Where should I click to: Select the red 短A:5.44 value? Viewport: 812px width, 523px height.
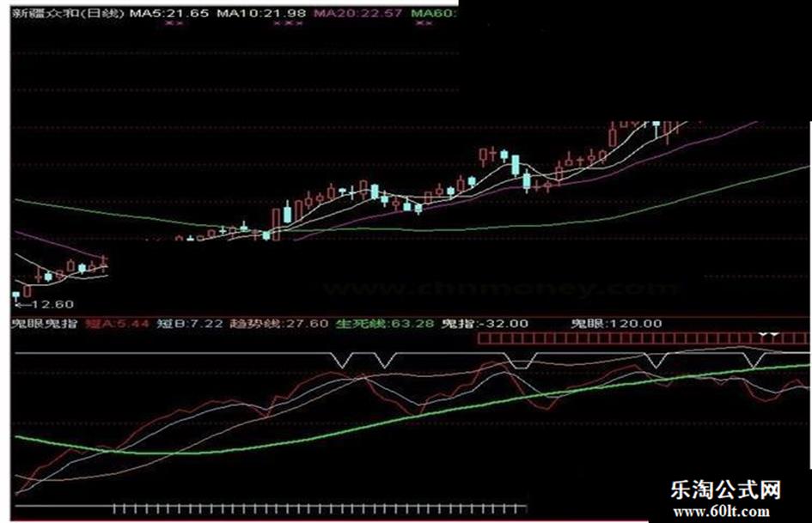pos(118,324)
